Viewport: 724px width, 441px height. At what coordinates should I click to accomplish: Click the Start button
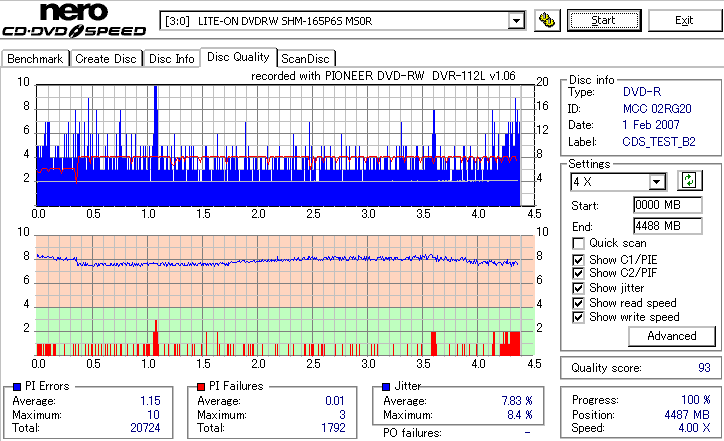tap(604, 20)
